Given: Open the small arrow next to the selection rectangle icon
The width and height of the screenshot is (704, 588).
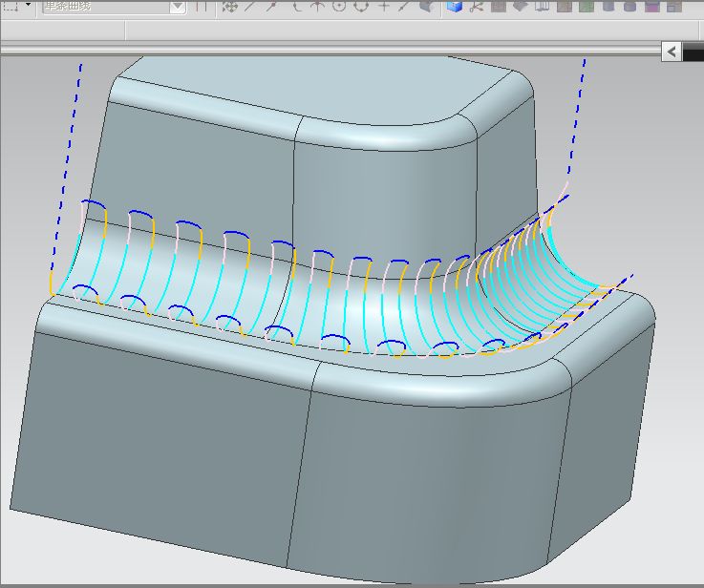Looking at the screenshot, I should (x=29, y=5).
